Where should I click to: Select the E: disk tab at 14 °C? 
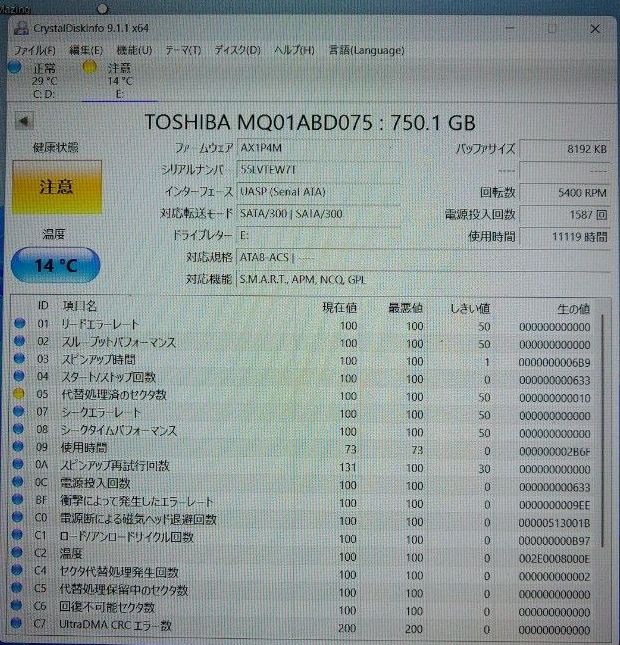120,81
